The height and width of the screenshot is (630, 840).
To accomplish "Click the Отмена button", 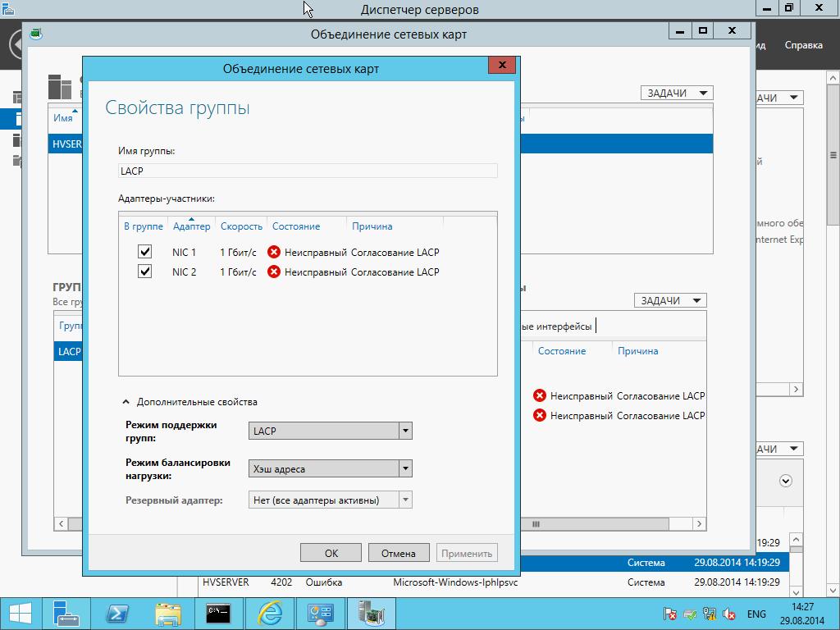I will pos(399,553).
